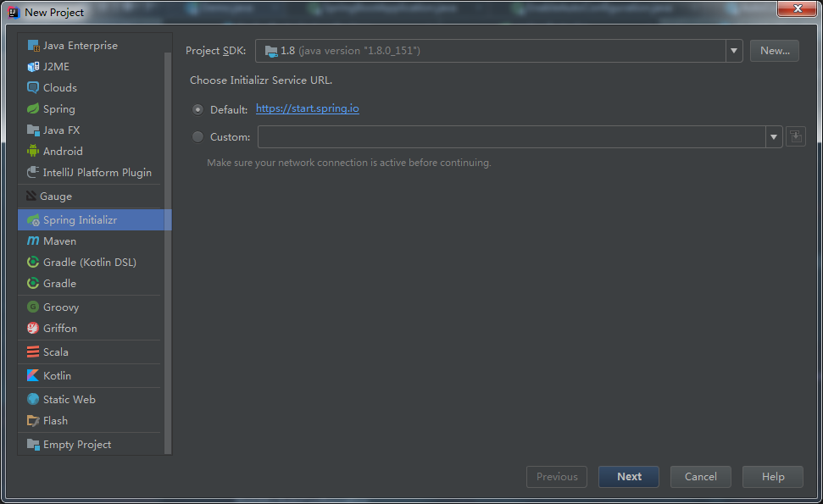Click 'Make sure your network connection' hint text
Screen dimensions: 823x504
click(349, 163)
